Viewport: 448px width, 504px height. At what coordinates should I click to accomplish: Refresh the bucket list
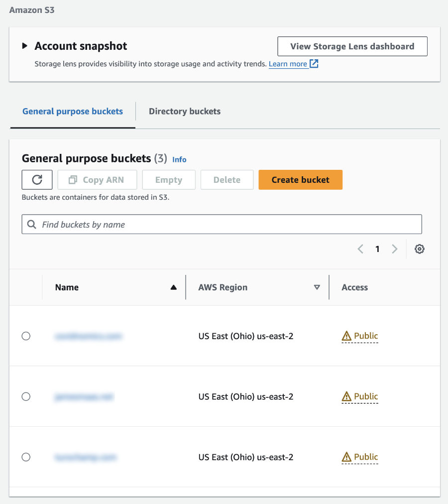[x=37, y=180]
